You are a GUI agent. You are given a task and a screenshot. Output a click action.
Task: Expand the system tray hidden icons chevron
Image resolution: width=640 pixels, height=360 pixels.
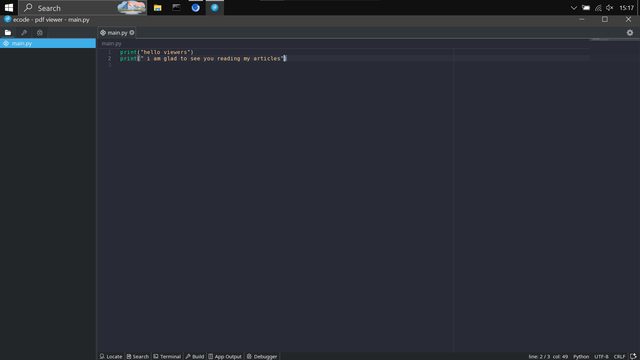point(573,8)
